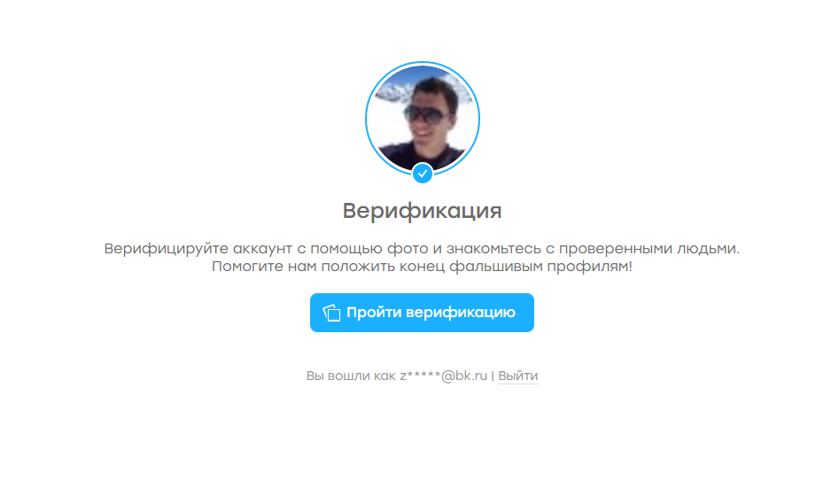Viewport: 839px width, 504px height.
Task: Click the sunglasses in the avatar photo
Action: tap(426, 114)
